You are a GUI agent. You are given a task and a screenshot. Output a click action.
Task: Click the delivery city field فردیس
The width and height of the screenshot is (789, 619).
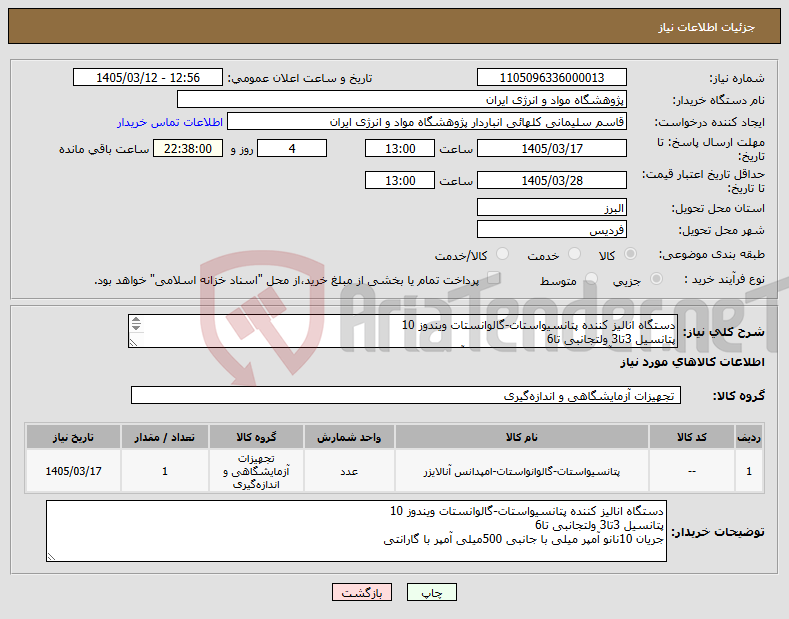[x=551, y=229]
